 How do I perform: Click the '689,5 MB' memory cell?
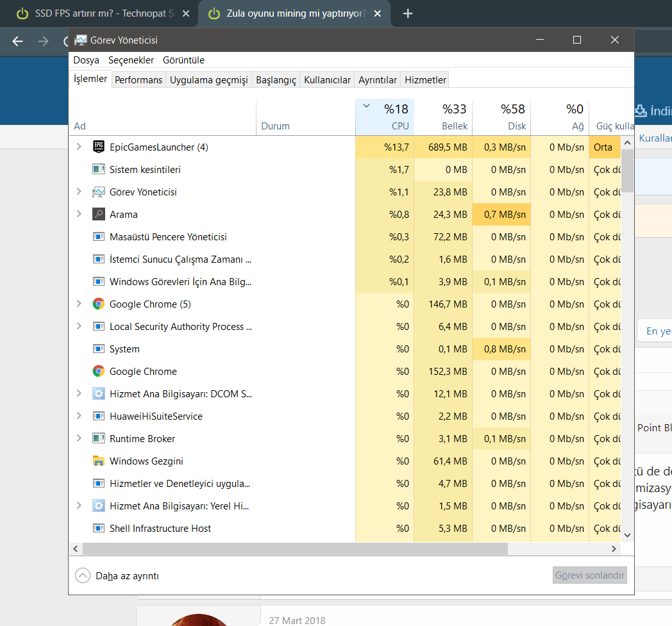pos(443,147)
